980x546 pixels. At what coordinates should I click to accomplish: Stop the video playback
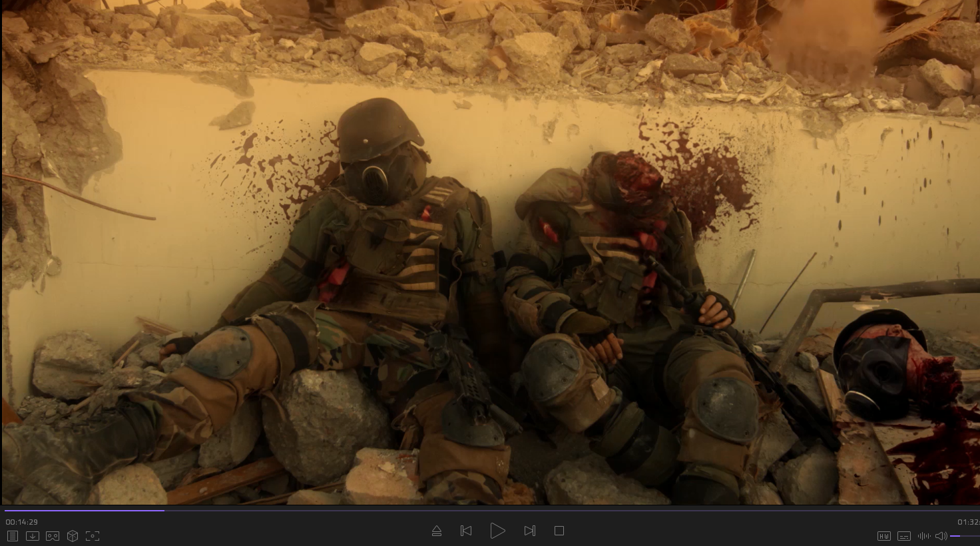(x=559, y=531)
